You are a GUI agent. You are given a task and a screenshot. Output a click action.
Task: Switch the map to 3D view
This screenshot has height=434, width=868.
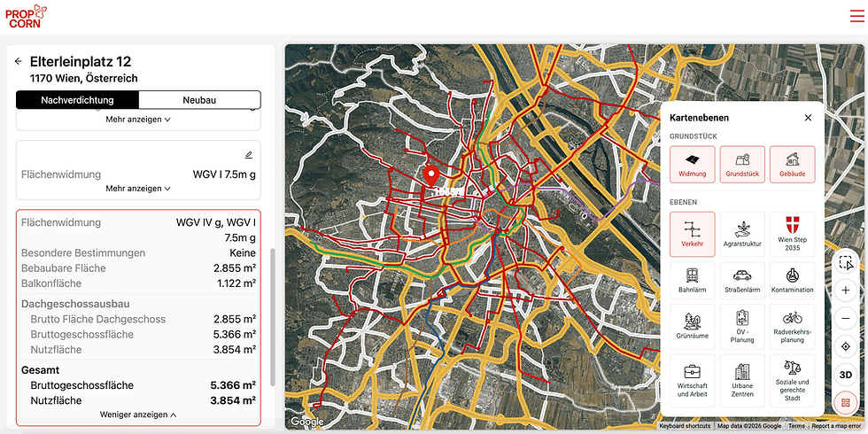845,375
